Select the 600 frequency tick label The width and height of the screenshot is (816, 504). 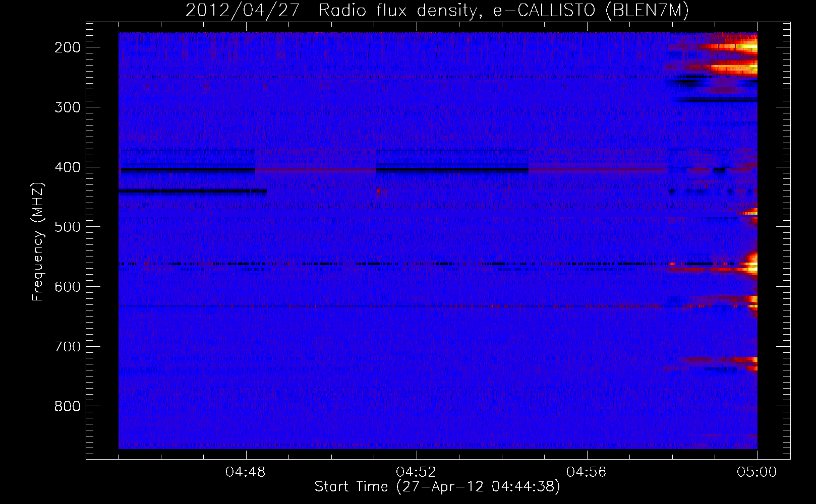(68, 287)
